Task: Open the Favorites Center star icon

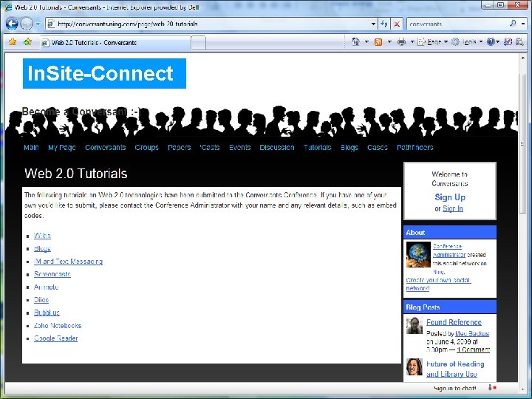Action: pyautogui.click(x=13, y=41)
